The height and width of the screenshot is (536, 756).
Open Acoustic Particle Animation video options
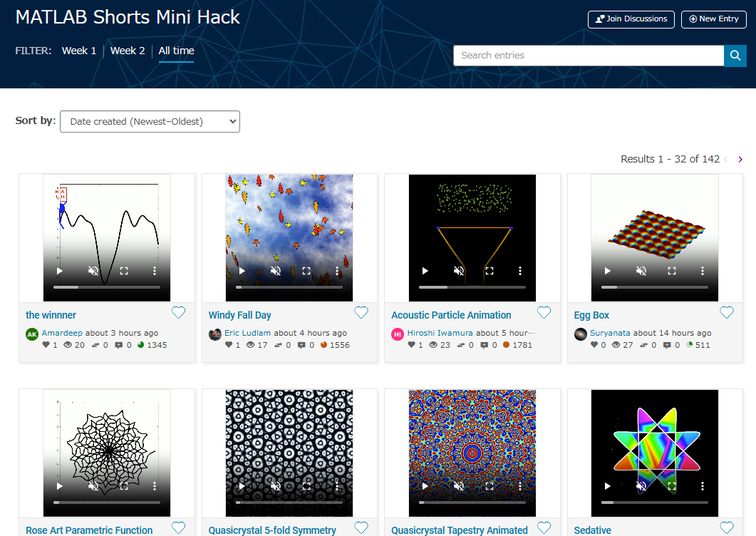click(519, 271)
